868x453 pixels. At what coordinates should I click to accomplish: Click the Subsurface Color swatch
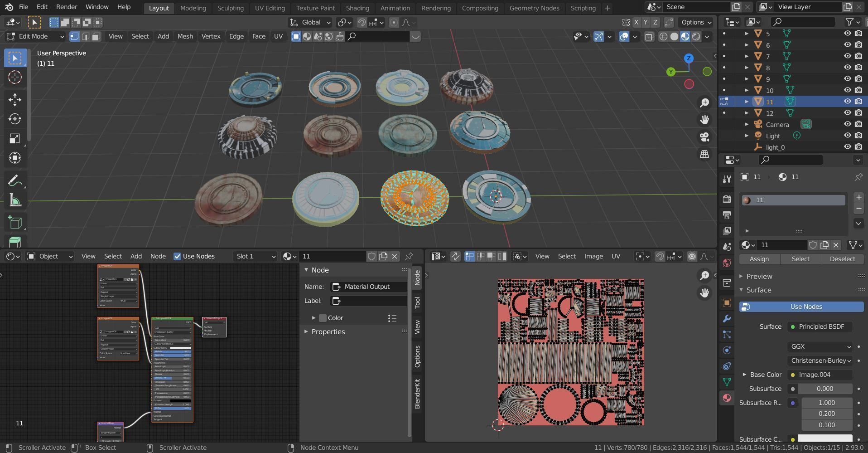[825, 438]
